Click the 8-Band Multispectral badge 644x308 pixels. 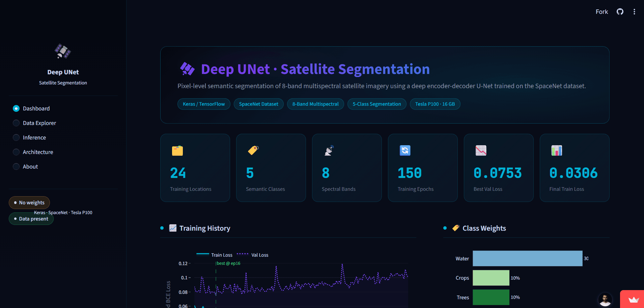pyautogui.click(x=315, y=104)
